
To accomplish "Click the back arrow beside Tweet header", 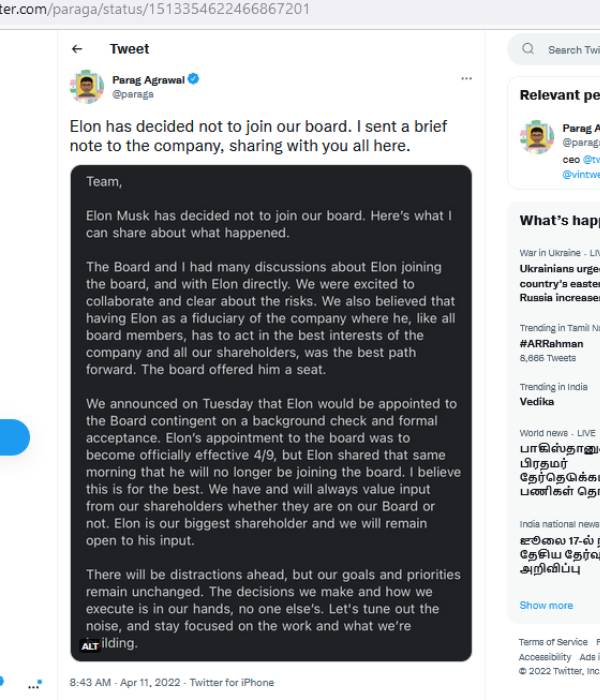I will (78, 49).
